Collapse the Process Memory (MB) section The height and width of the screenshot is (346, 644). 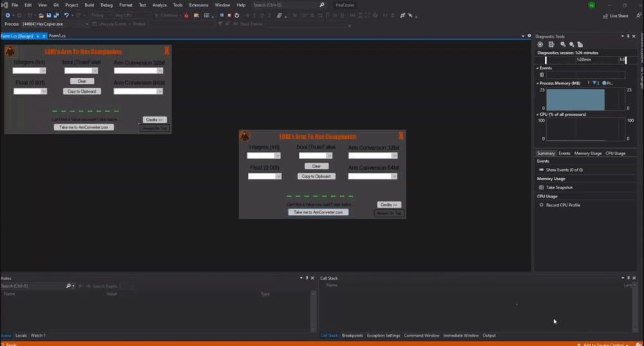click(537, 83)
